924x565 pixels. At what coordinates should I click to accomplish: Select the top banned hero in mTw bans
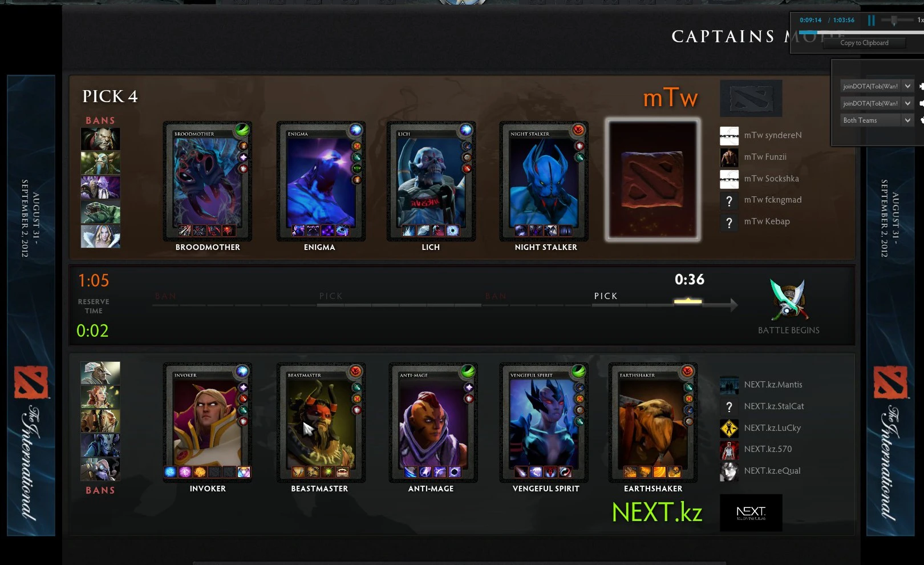point(100,139)
